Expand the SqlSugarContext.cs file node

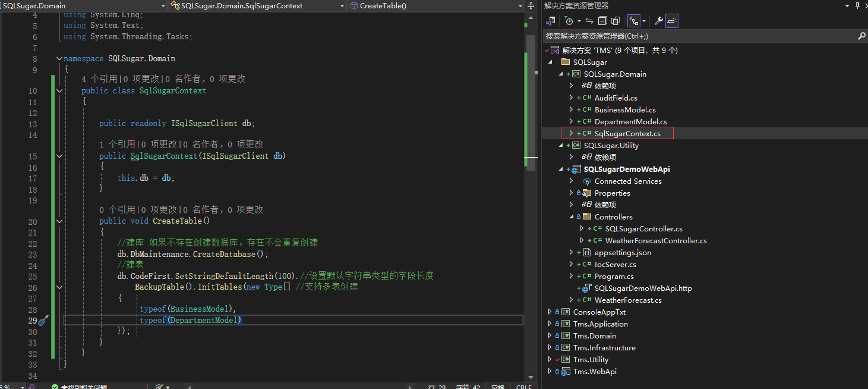click(571, 134)
